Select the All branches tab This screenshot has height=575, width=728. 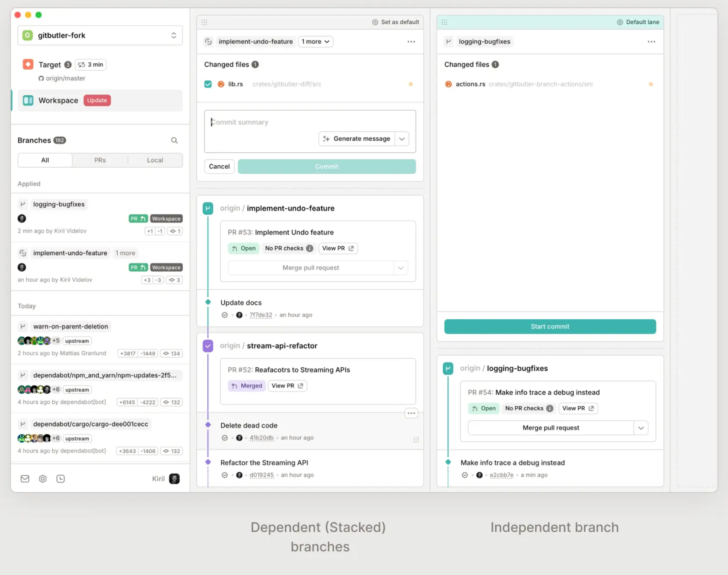click(45, 160)
